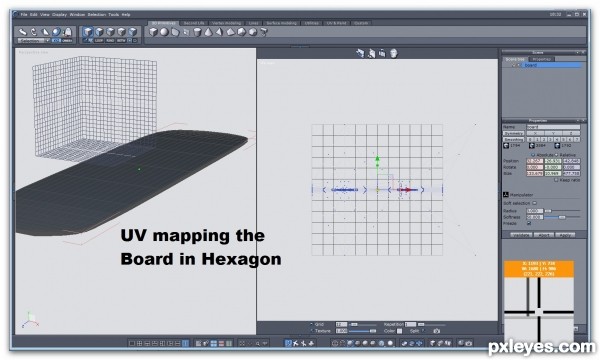The image size is (600, 360).
Task: Enable the Keep ratio checkbox
Action: 556,180
